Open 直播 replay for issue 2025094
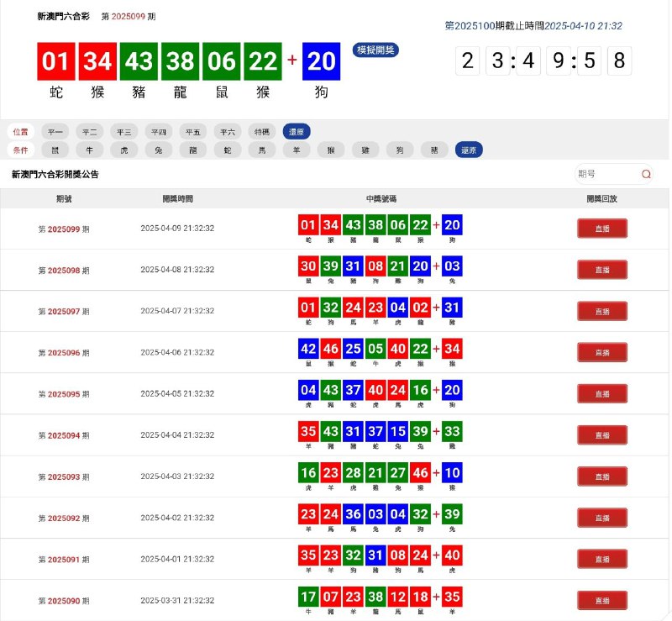The width and height of the screenshot is (672, 621). pos(602,435)
